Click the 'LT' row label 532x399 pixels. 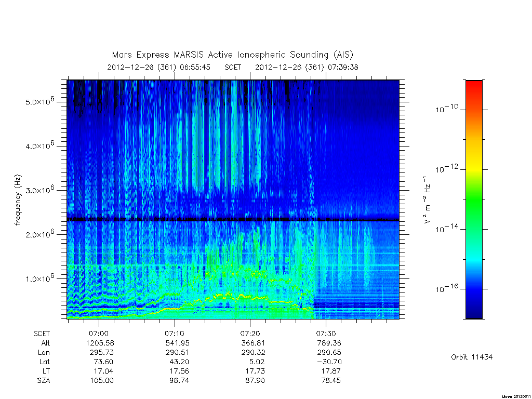point(46,371)
